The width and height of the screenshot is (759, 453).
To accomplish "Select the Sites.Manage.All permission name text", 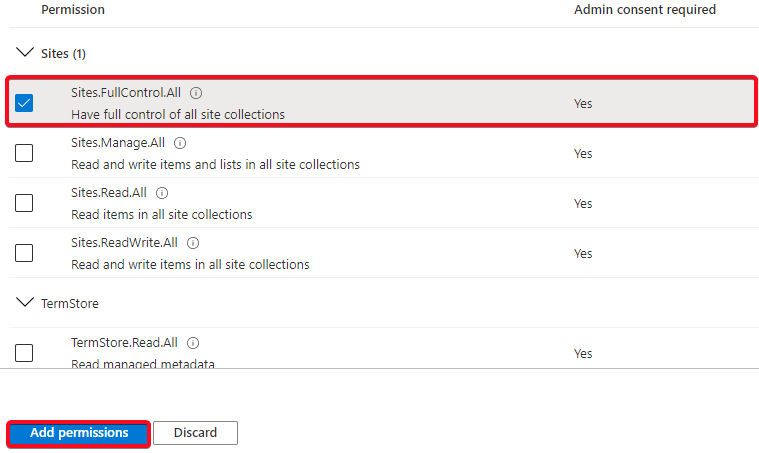I will click(x=118, y=143).
